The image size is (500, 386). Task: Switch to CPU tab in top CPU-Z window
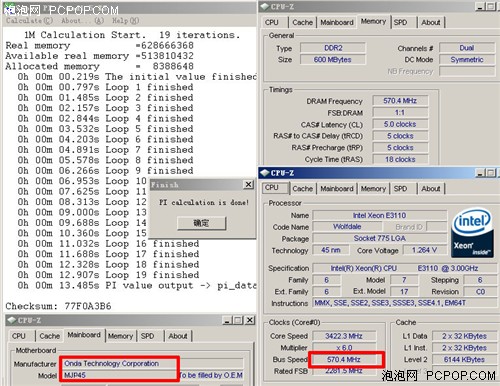(x=272, y=22)
